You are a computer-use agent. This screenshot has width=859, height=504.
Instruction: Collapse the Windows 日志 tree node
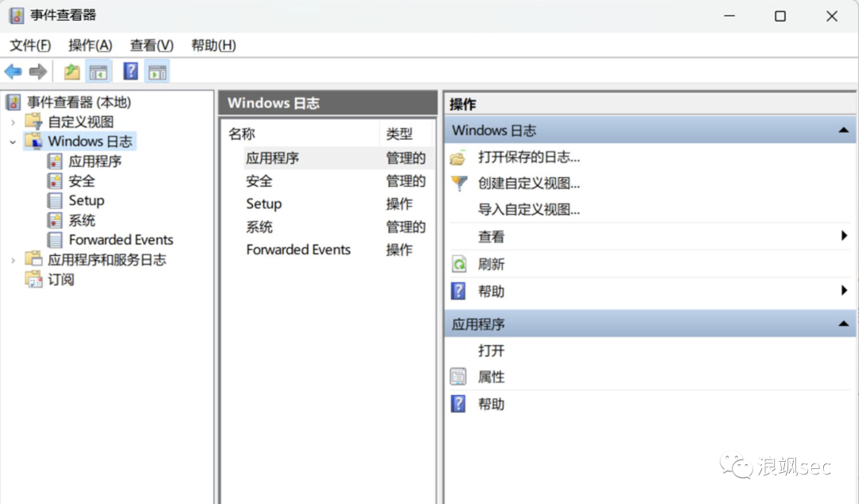(x=14, y=142)
